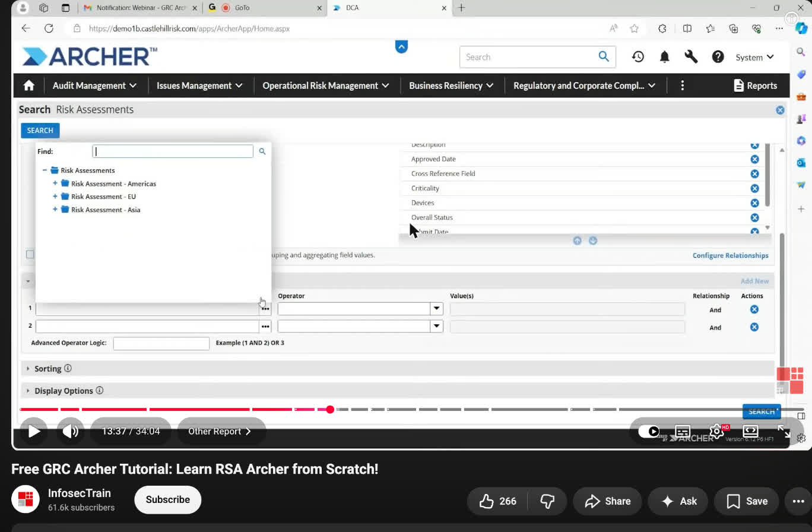Click the blue SEARCH button under the heading
The width and height of the screenshot is (812, 532).
(40, 131)
